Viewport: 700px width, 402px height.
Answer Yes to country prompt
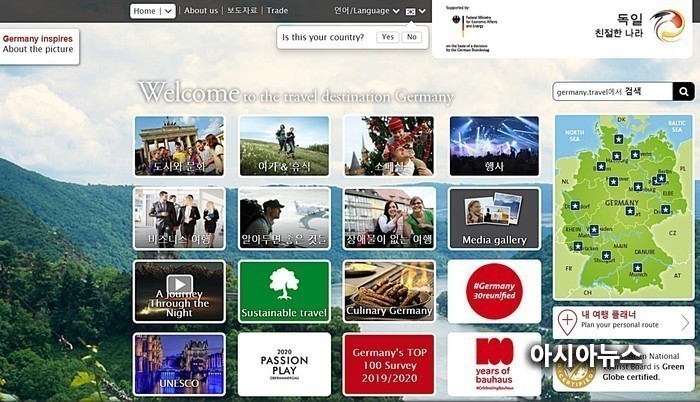(387, 37)
